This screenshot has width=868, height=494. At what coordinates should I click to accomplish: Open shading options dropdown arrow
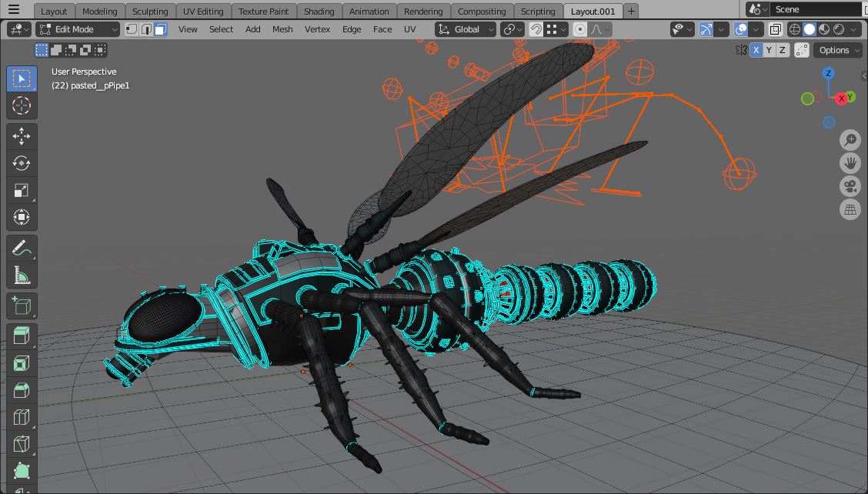coord(853,29)
